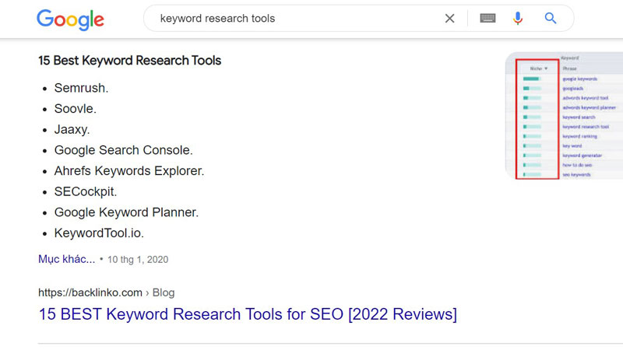The image size is (623, 364).
Task: Click the "Jaaxy." list item
Action: point(72,129)
